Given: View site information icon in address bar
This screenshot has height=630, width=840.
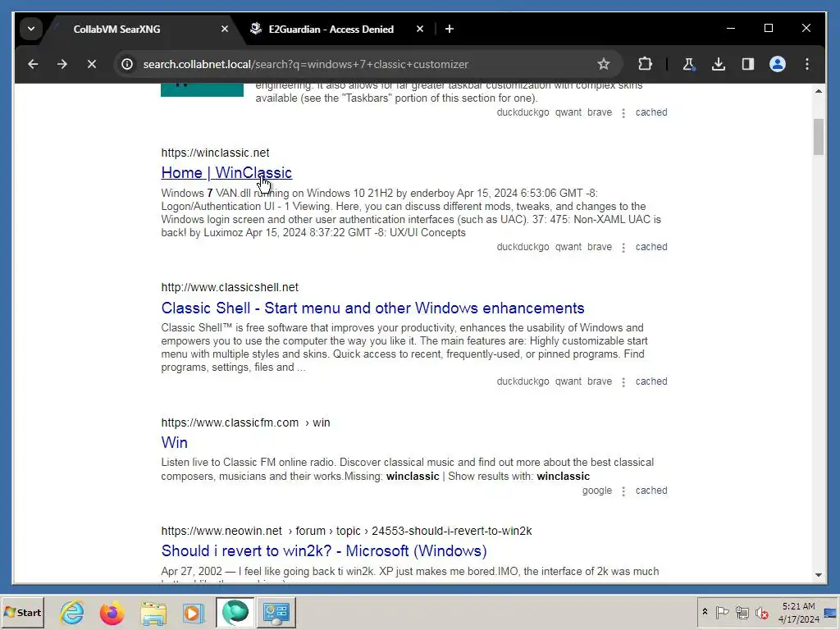Looking at the screenshot, I should pos(127,64).
